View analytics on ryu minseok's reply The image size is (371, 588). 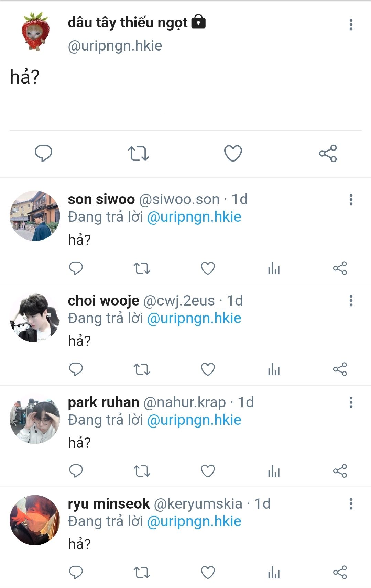274,573
